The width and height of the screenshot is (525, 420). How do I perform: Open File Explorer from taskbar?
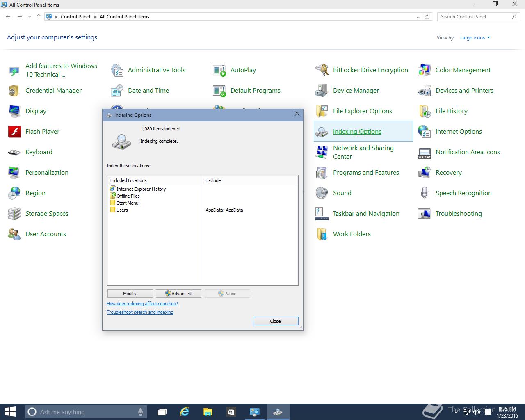point(208,412)
